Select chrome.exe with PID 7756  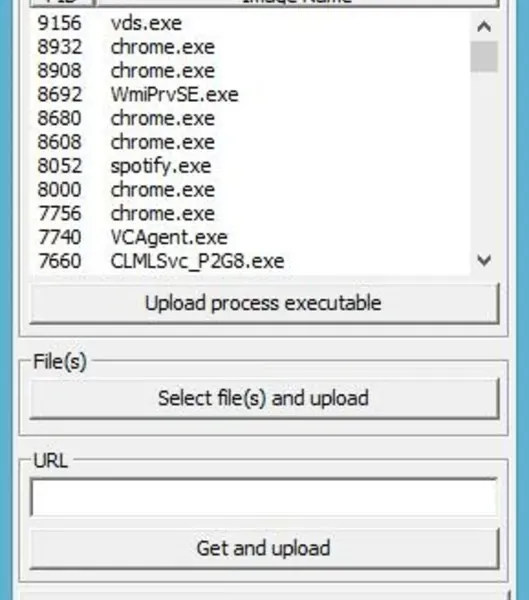[250, 213]
